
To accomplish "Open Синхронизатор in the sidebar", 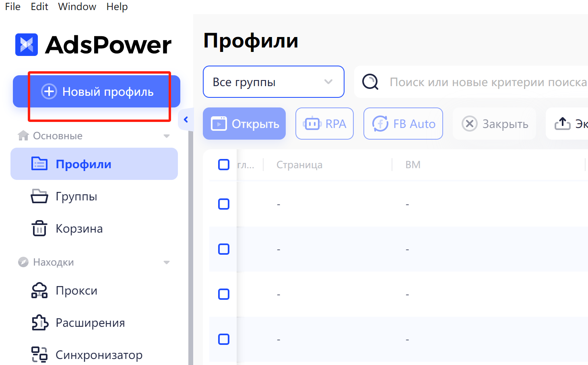I will pyautogui.click(x=94, y=355).
